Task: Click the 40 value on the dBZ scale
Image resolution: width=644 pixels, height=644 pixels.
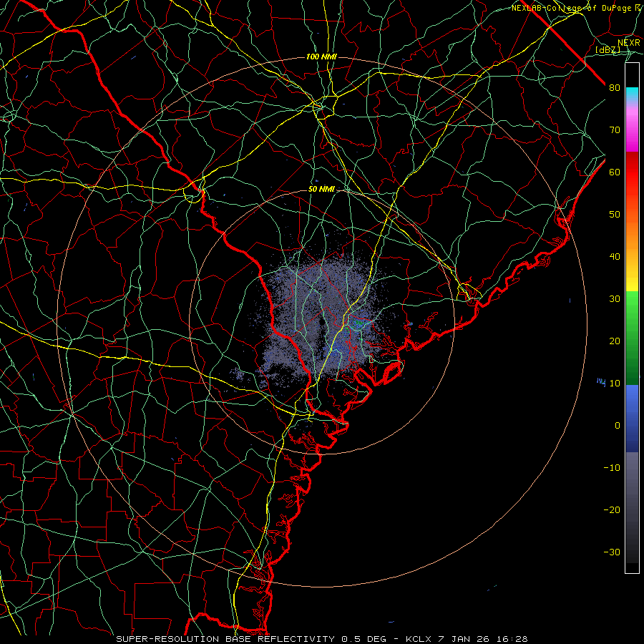Action: coord(615,257)
